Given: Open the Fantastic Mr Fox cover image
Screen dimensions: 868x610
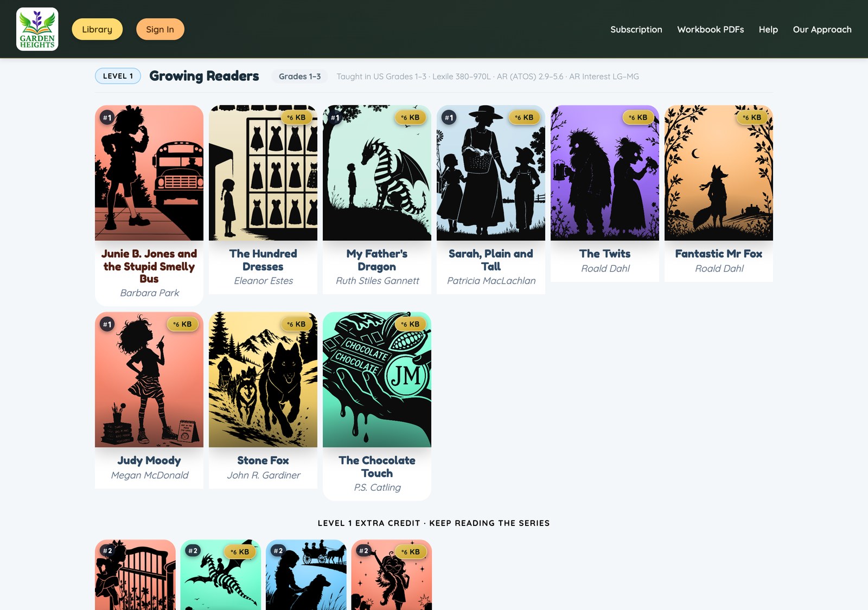Looking at the screenshot, I should click(719, 173).
